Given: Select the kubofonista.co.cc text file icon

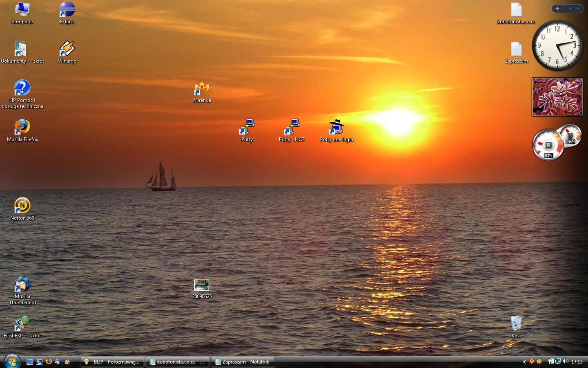Looking at the screenshot, I should (x=516, y=13).
